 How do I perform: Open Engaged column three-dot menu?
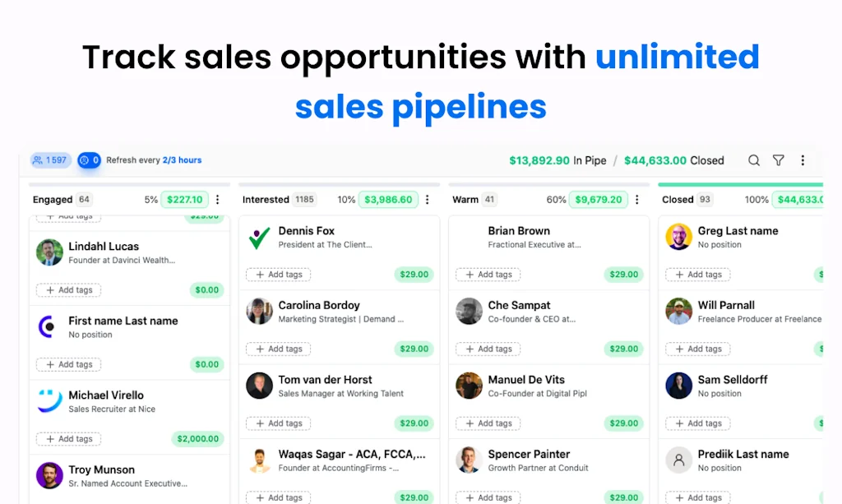tap(218, 200)
